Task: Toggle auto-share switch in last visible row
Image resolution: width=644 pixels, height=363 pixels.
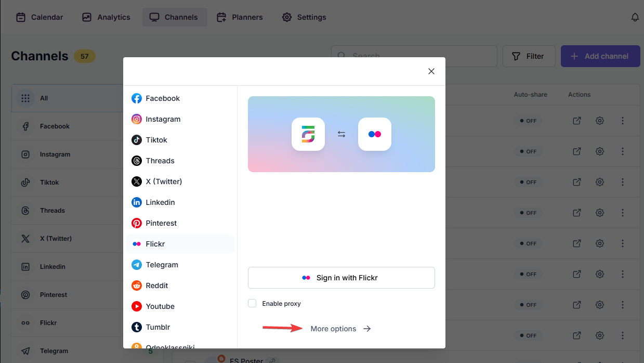Action: pos(528,335)
